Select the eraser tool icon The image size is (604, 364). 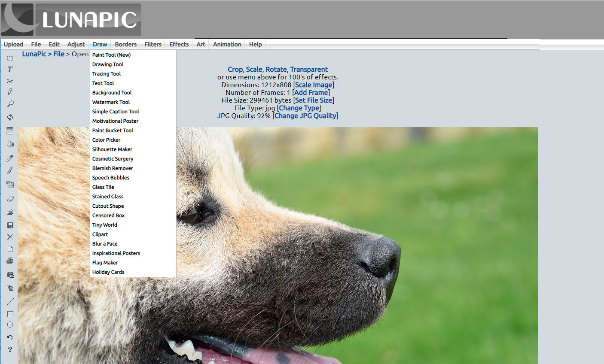pyautogui.click(x=10, y=199)
